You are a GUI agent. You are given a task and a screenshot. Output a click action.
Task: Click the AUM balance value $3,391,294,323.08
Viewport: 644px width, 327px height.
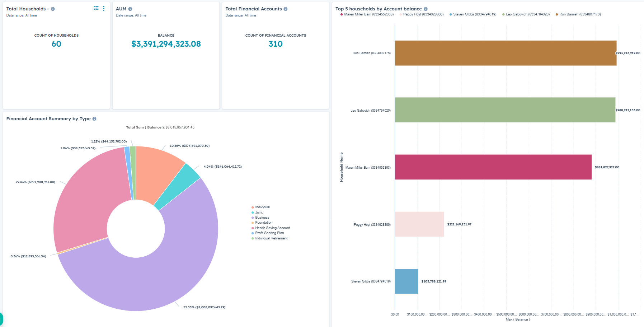pyautogui.click(x=166, y=44)
